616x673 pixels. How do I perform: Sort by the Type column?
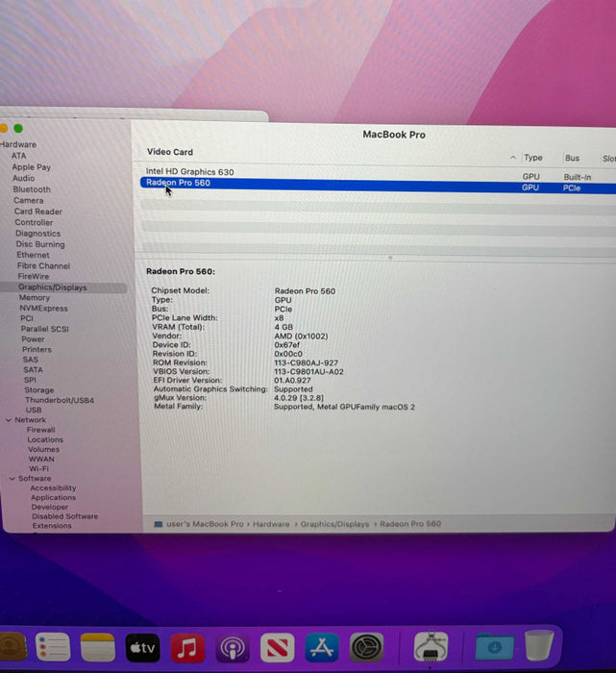(533, 158)
